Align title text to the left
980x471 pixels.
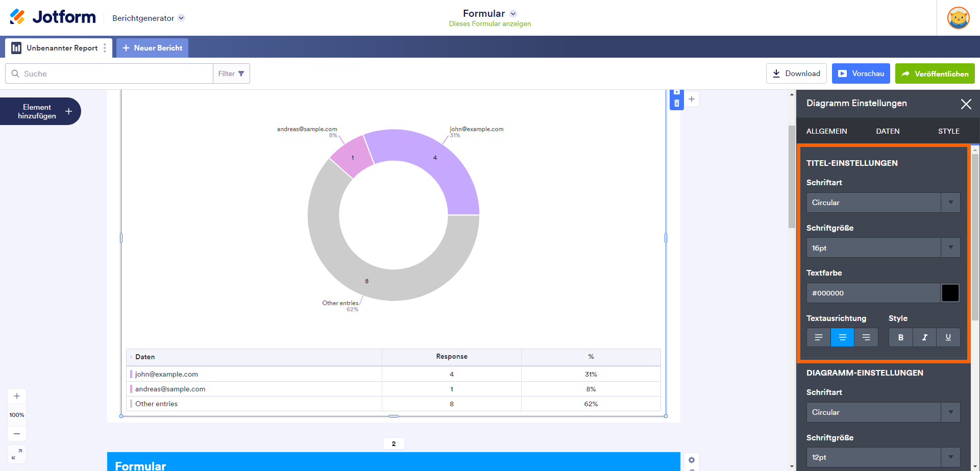click(x=818, y=337)
